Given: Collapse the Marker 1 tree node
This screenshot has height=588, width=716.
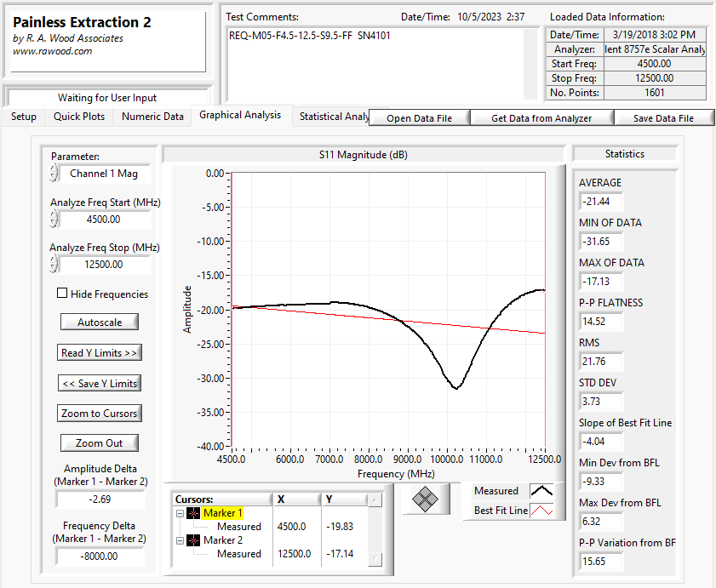Looking at the screenshot, I should 180,514.
